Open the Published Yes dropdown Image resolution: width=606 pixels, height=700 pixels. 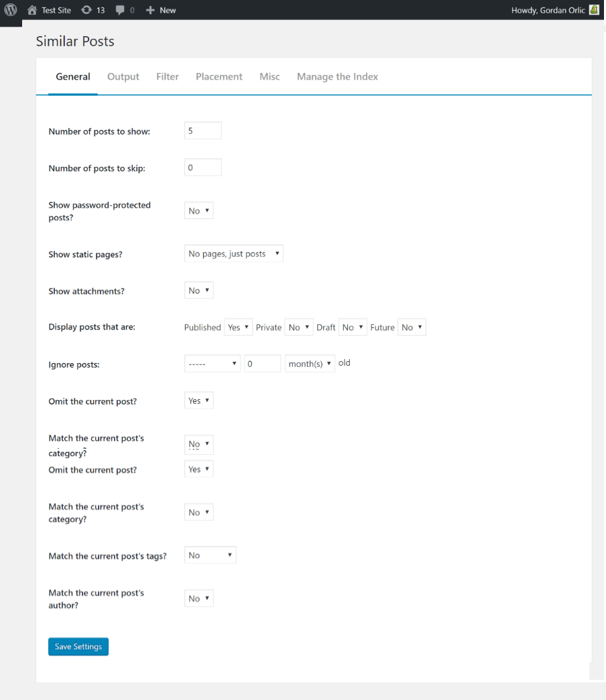tap(238, 328)
